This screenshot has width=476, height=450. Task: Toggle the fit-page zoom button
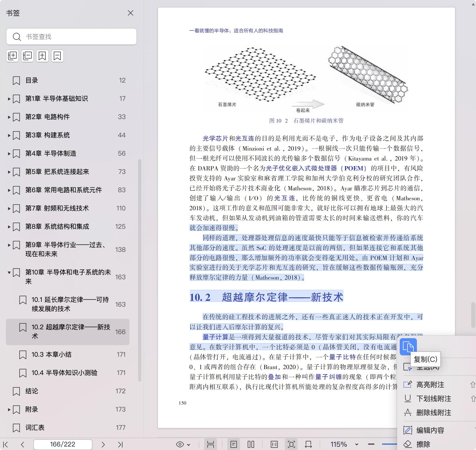[x=291, y=444]
